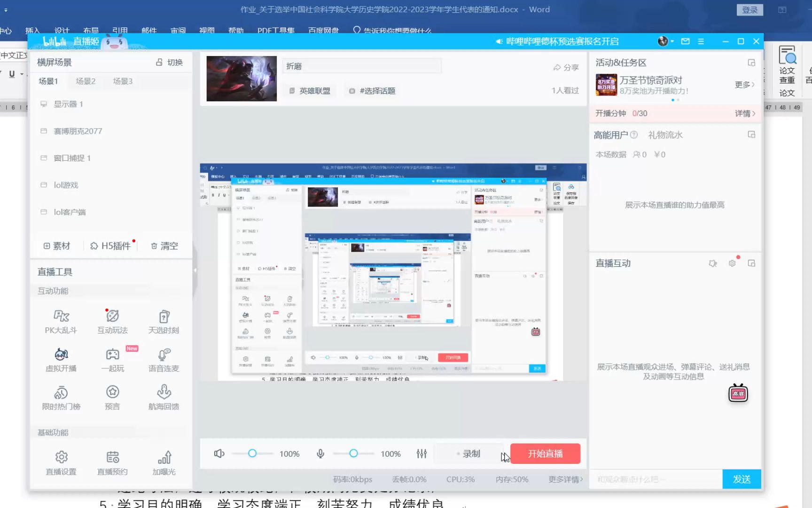Adjust the microphone volume slider
This screenshot has height=508, width=812.
coord(353,453)
